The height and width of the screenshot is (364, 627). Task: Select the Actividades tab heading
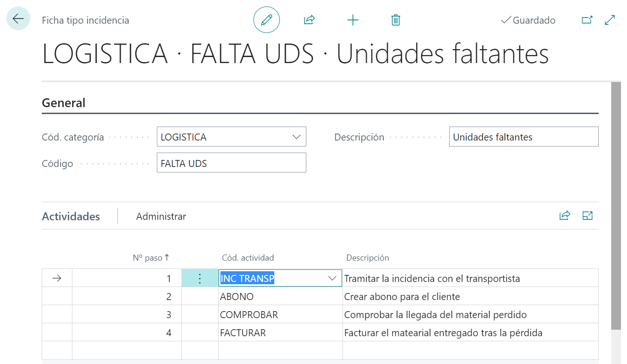[x=71, y=217]
